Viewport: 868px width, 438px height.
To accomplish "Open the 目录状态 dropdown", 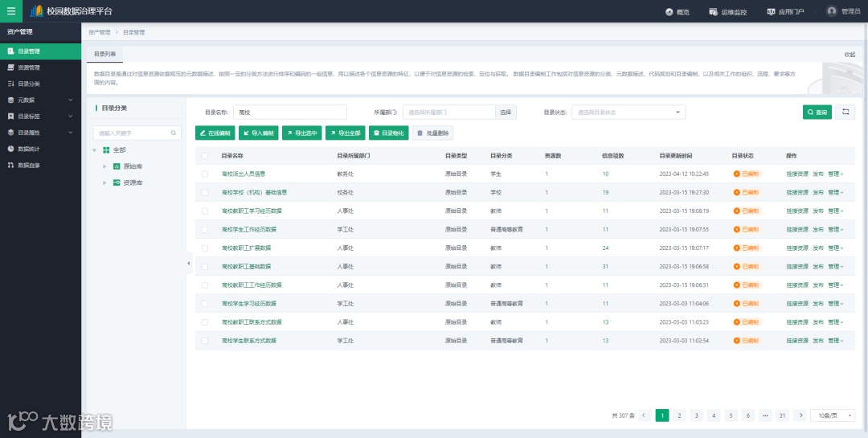I will [x=628, y=113].
